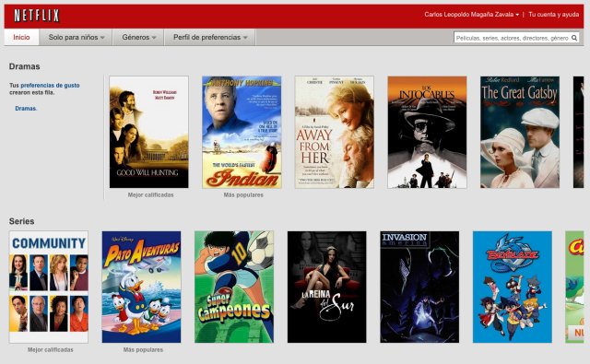Click Más populares under Pato Aventuras

tap(144, 349)
